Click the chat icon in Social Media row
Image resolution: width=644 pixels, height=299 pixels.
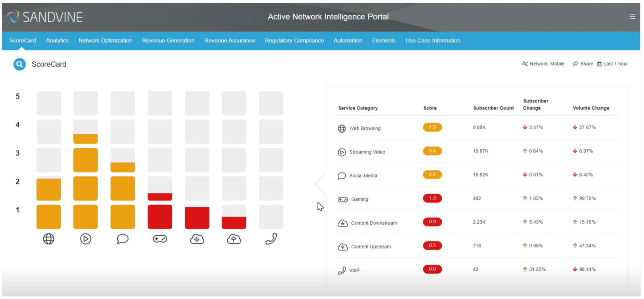[x=342, y=176]
